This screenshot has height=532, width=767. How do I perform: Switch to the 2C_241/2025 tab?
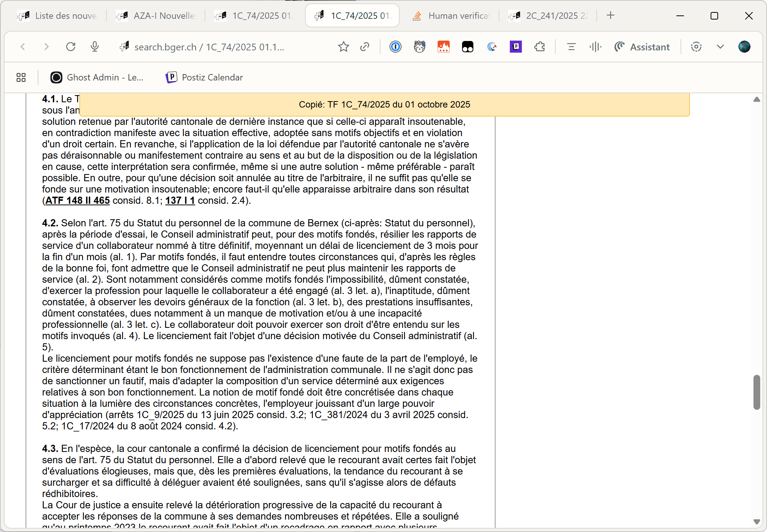549,16
